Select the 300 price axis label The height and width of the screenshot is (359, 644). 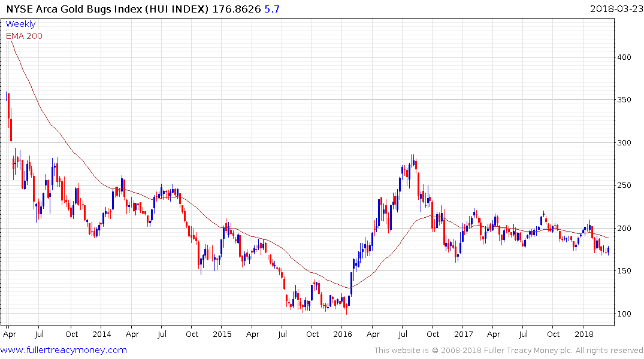(624, 143)
